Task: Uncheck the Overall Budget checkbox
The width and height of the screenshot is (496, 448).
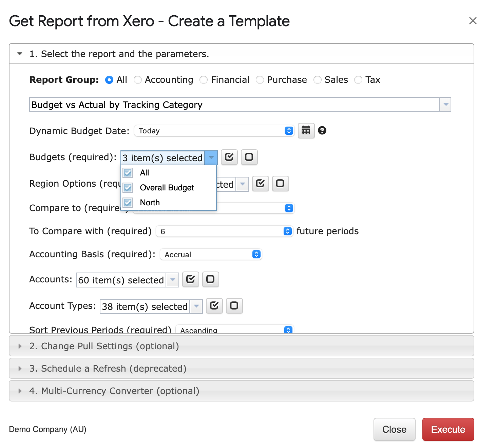Action: [x=128, y=188]
